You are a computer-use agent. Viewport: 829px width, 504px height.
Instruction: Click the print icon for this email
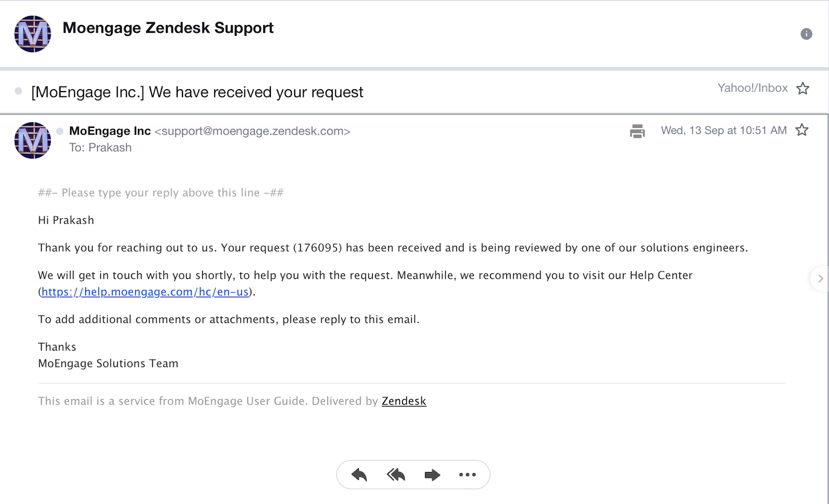tap(637, 131)
